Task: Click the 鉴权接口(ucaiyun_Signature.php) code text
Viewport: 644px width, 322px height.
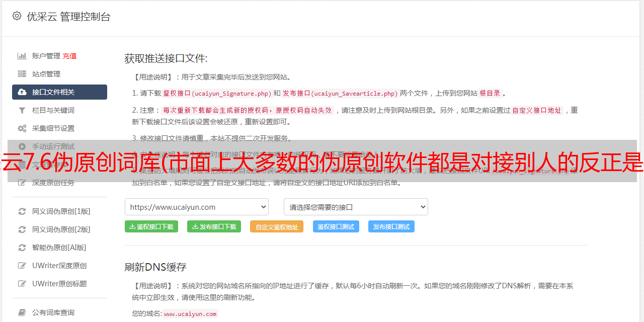Action: click(x=217, y=94)
